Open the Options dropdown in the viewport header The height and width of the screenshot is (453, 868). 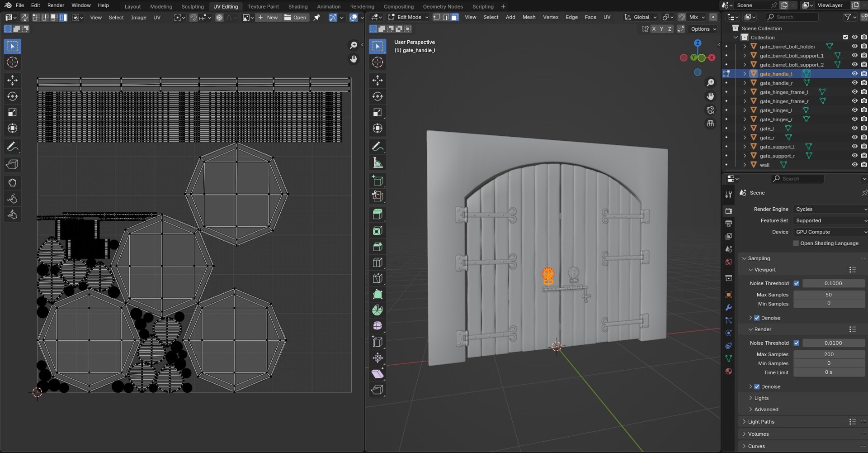pyautogui.click(x=703, y=29)
